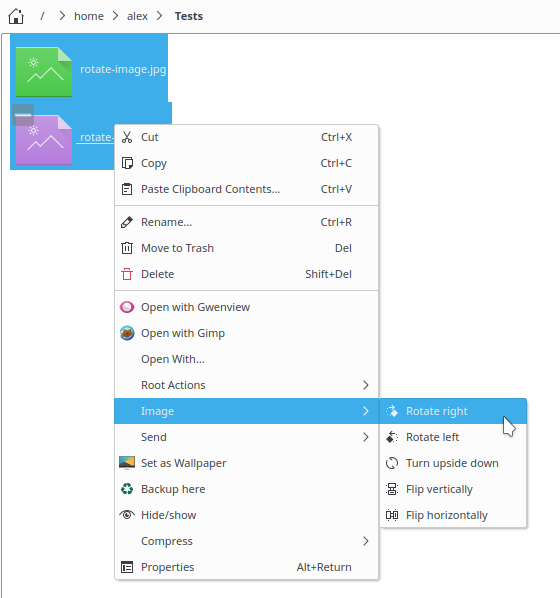Click the eye icon for Hide/show

[x=127, y=514]
